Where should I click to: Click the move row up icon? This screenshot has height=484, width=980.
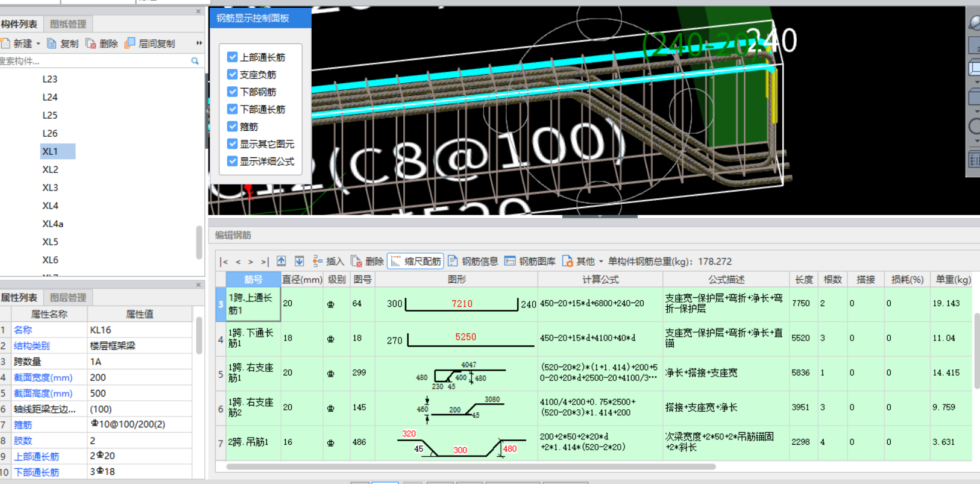[x=281, y=261]
